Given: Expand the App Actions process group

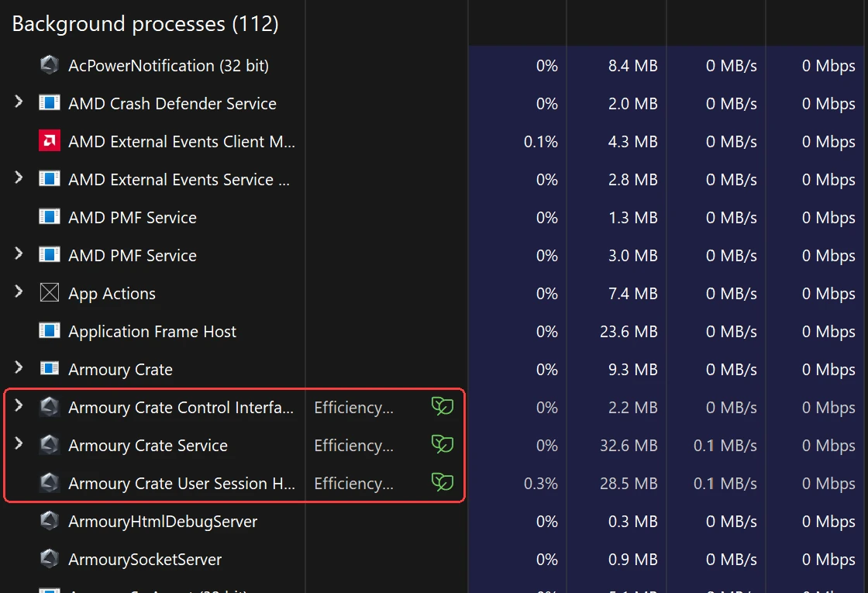Looking at the screenshot, I should (19, 291).
